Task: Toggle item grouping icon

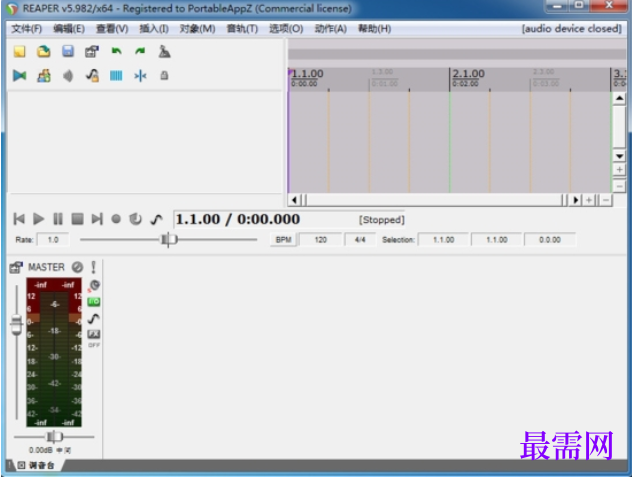Action: (44, 76)
